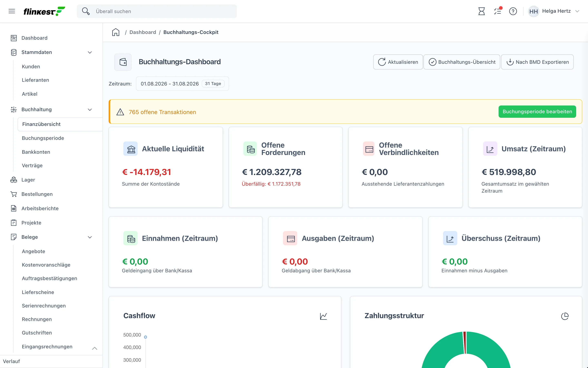Click the coins icon on Offene Forderungen
This screenshot has height=368, width=588.
[250, 149]
